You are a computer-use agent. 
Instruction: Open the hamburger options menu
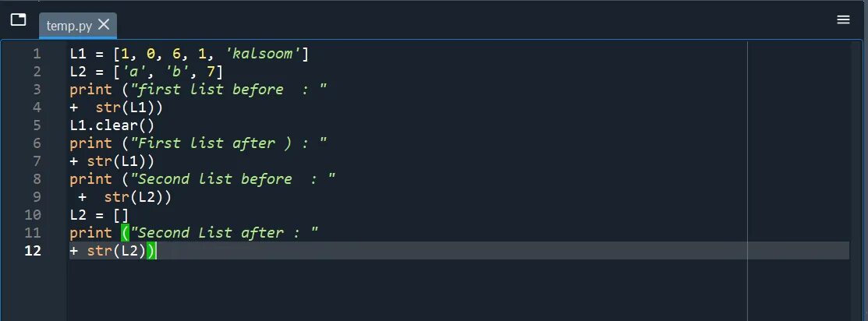843,20
